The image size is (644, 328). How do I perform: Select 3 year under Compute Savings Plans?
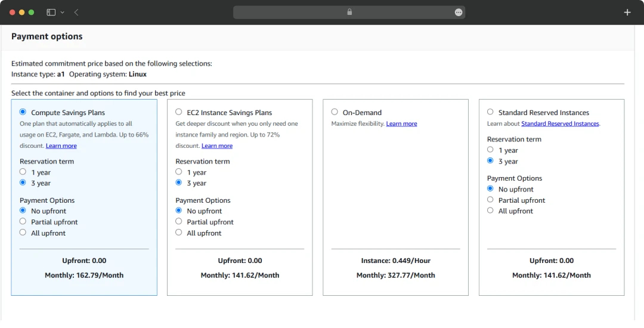click(x=23, y=182)
